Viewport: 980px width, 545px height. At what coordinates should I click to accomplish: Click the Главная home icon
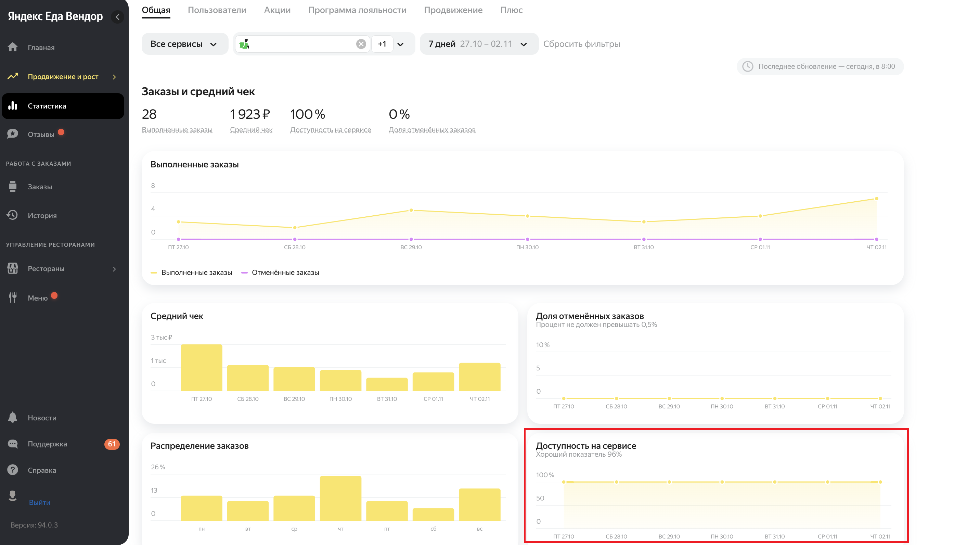coord(13,47)
